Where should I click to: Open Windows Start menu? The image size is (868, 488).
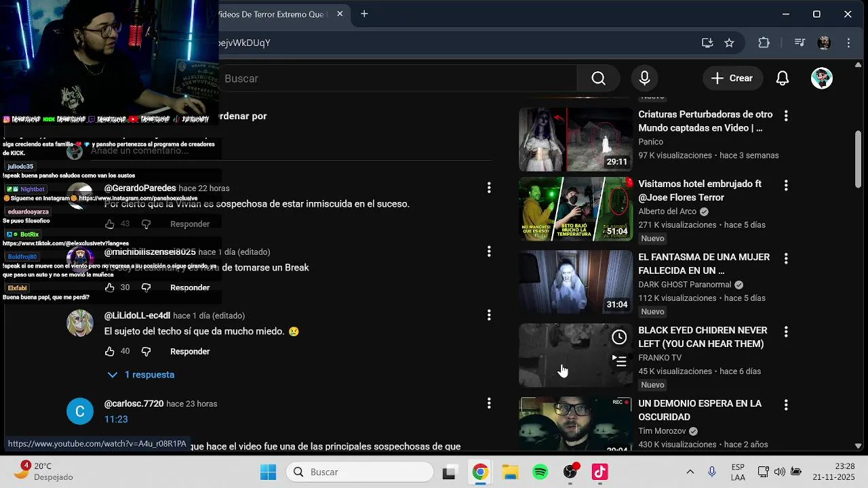coord(269,472)
